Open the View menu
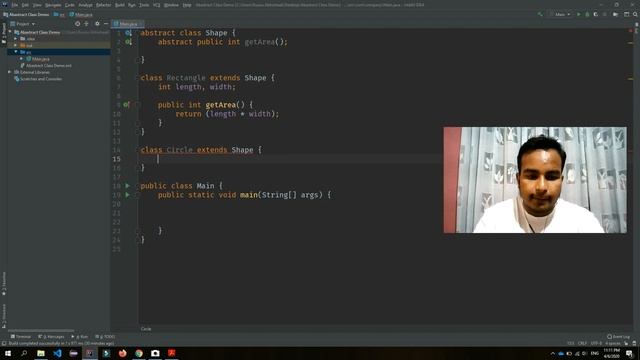Screen dimensions: 640x360 point(37,5)
